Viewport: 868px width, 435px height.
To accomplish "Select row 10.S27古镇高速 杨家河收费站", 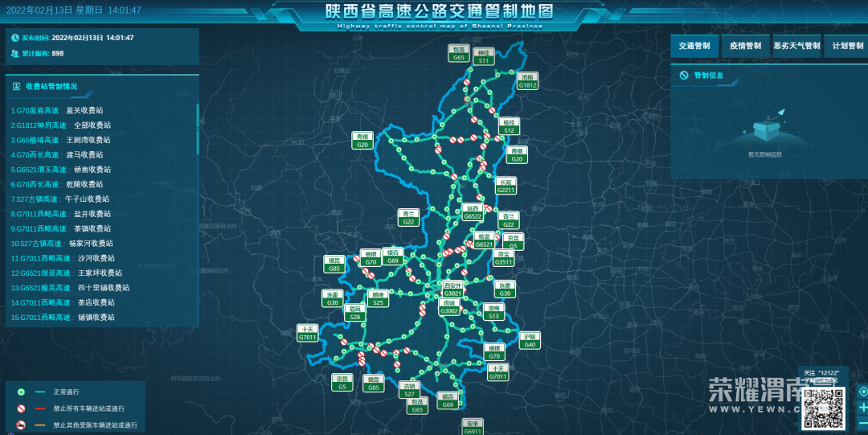I will [x=62, y=244].
